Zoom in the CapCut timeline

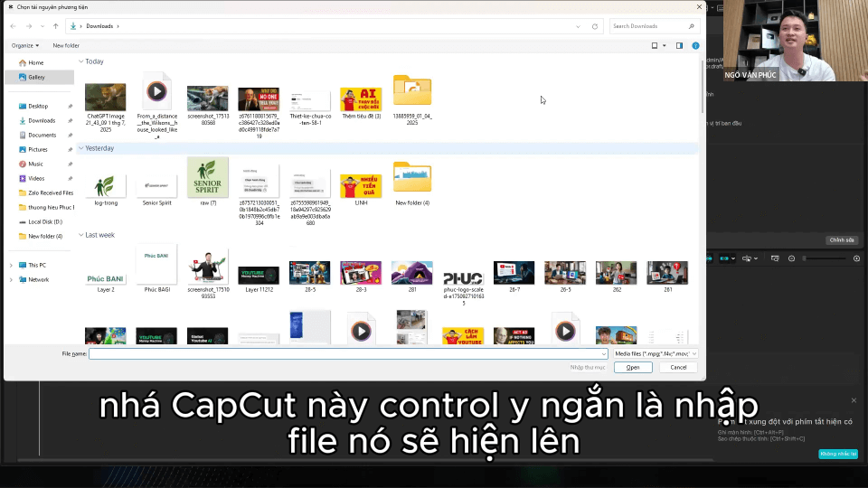click(x=856, y=258)
